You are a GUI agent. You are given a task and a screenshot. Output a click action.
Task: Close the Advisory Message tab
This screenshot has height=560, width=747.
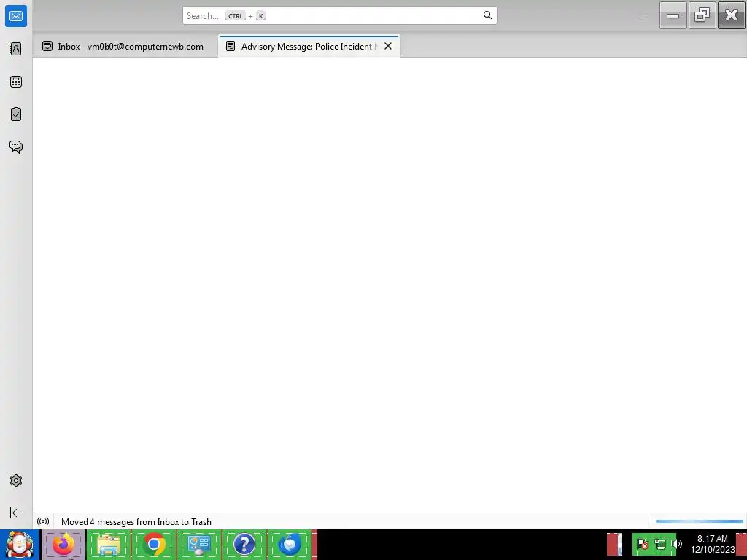pos(388,46)
